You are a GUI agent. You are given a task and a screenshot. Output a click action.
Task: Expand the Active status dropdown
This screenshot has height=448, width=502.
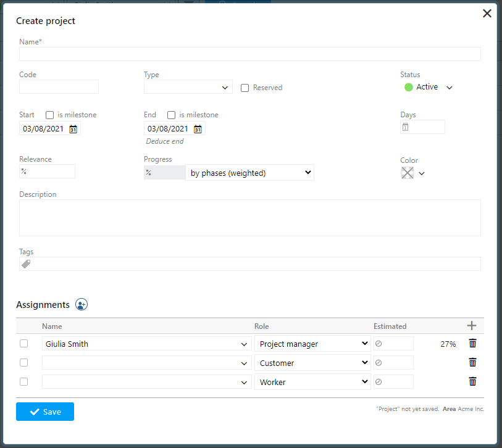(449, 88)
